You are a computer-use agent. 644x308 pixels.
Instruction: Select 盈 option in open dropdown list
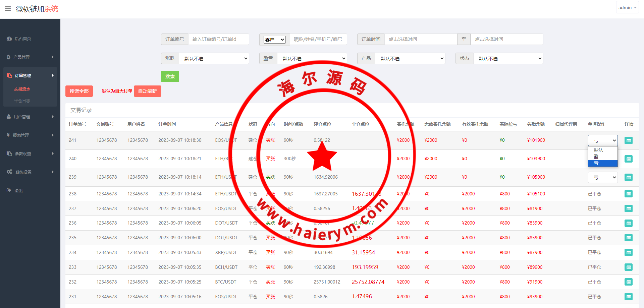[x=596, y=157]
